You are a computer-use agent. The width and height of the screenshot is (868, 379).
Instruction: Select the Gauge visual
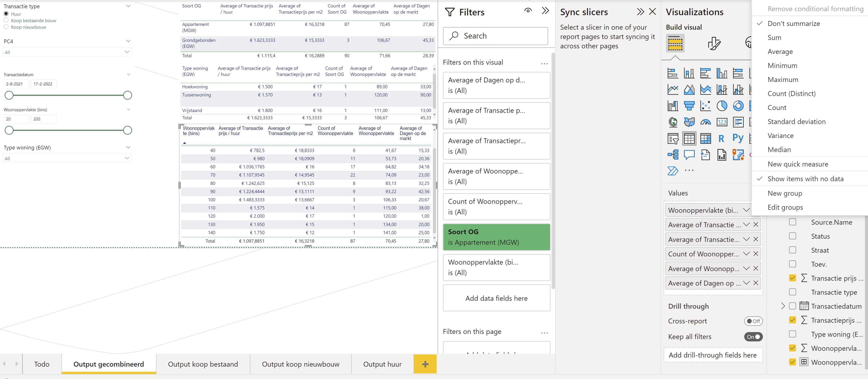[x=705, y=122]
